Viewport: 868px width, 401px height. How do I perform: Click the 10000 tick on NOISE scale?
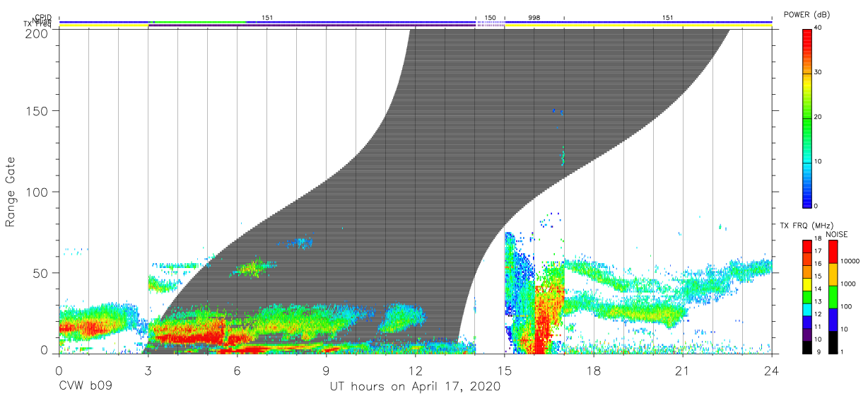pyautogui.click(x=850, y=262)
